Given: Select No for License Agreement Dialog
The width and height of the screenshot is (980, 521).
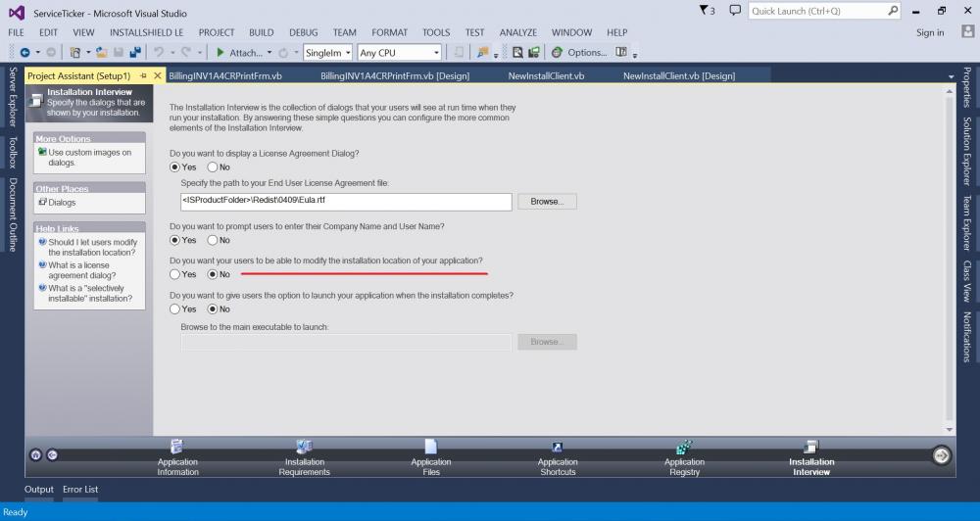Looking at the screenshot, I should point(213,167).
